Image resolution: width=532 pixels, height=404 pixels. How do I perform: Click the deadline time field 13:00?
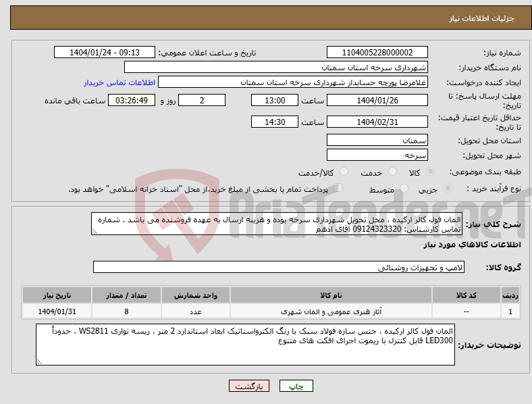pos(275,101)
